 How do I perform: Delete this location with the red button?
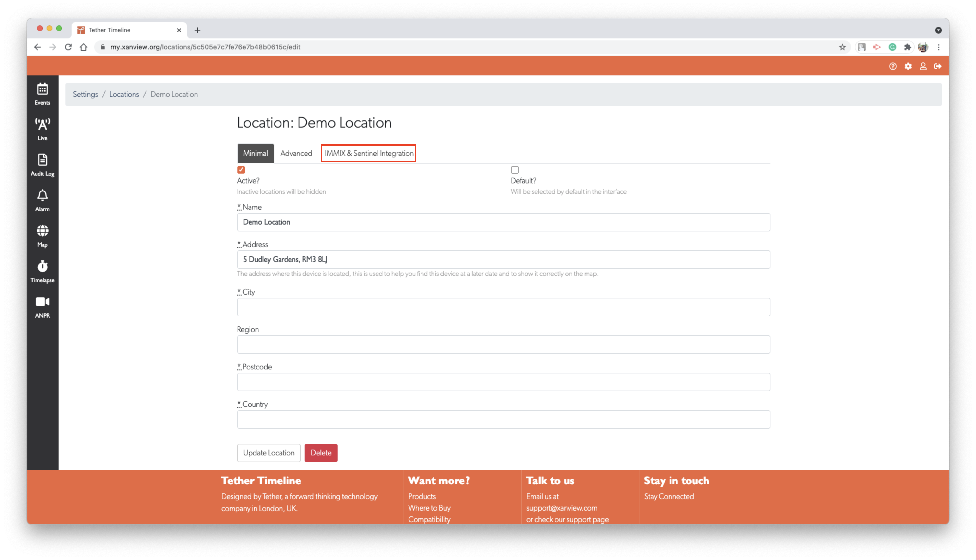(x=321, y=453)
